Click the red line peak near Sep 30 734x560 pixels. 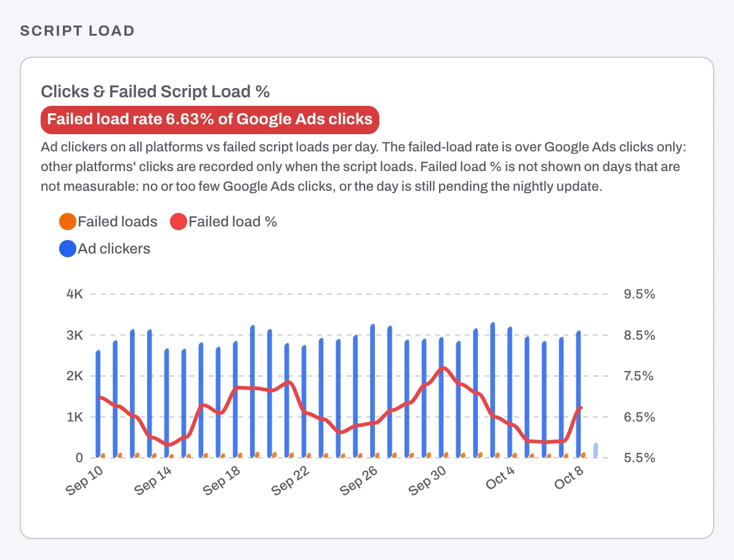tap(444, 369)
